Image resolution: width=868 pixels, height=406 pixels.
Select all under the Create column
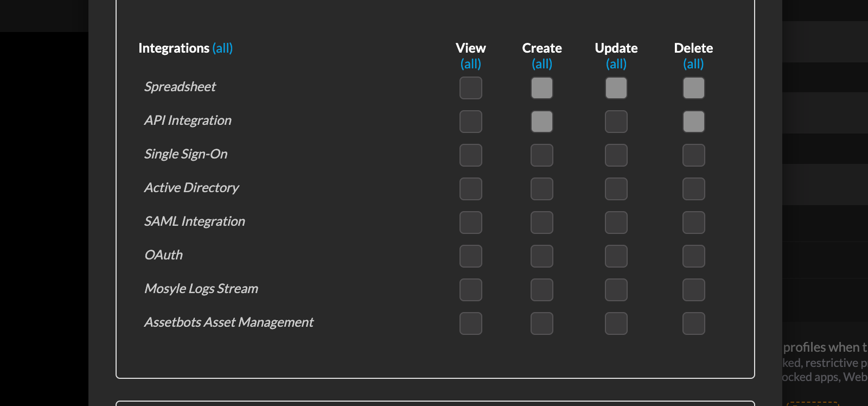click(x=542, y=64)
